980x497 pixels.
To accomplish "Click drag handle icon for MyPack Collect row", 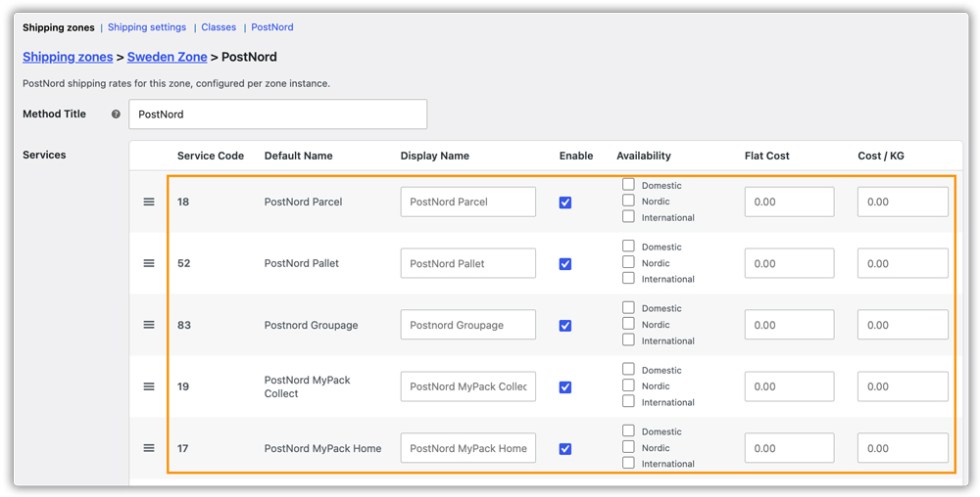I will (x=149, y=386).
